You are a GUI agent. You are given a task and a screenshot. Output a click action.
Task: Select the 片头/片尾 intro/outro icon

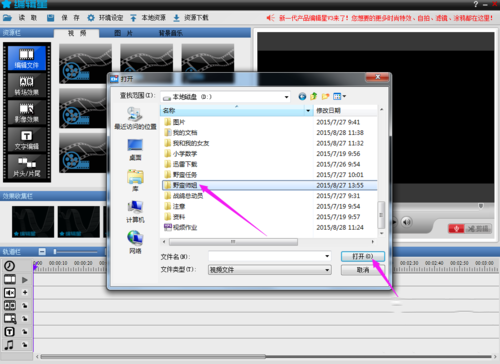tap(27, 167)
